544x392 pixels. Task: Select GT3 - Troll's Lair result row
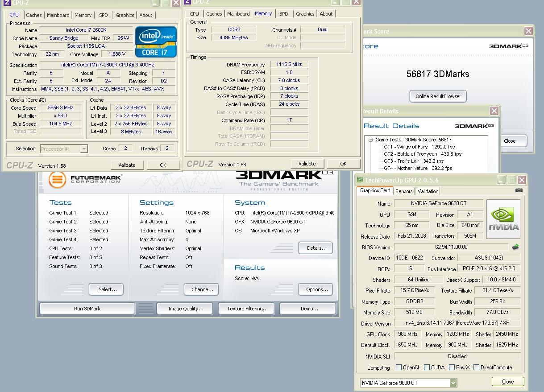coord(414,161)
